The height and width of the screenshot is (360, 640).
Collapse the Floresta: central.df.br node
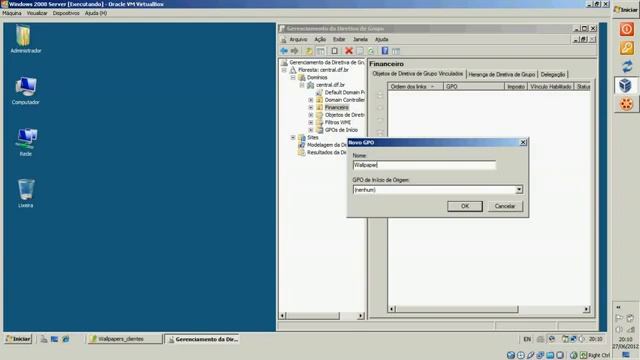pos(284,70)
